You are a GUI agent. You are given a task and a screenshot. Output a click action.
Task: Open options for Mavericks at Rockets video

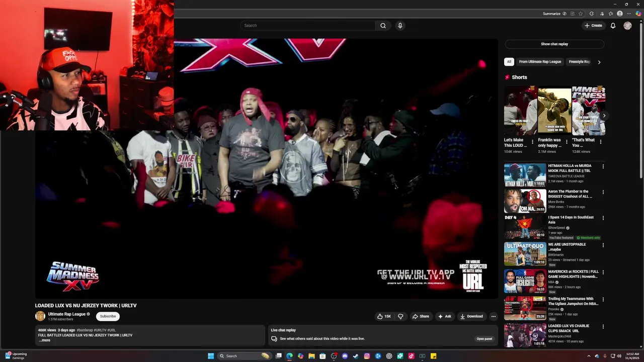tap(603, 273)
